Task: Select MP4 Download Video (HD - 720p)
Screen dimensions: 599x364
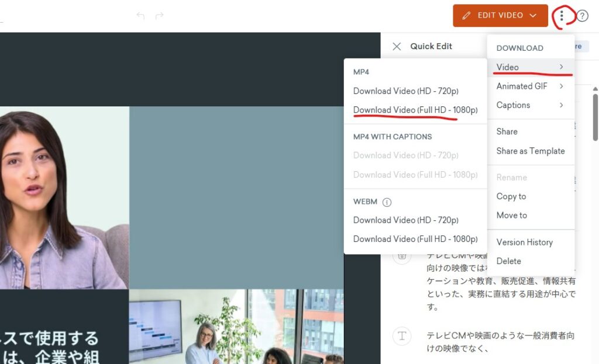Action: pos(405,91)
